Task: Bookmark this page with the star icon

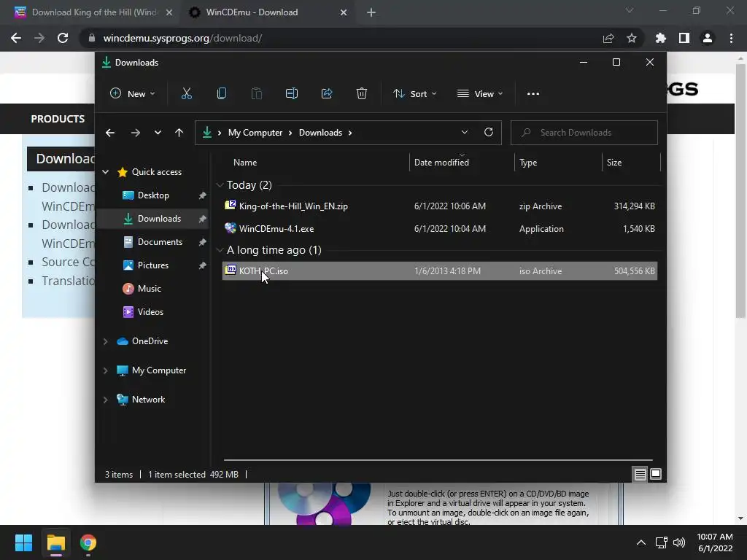Action: coord(632,38)
